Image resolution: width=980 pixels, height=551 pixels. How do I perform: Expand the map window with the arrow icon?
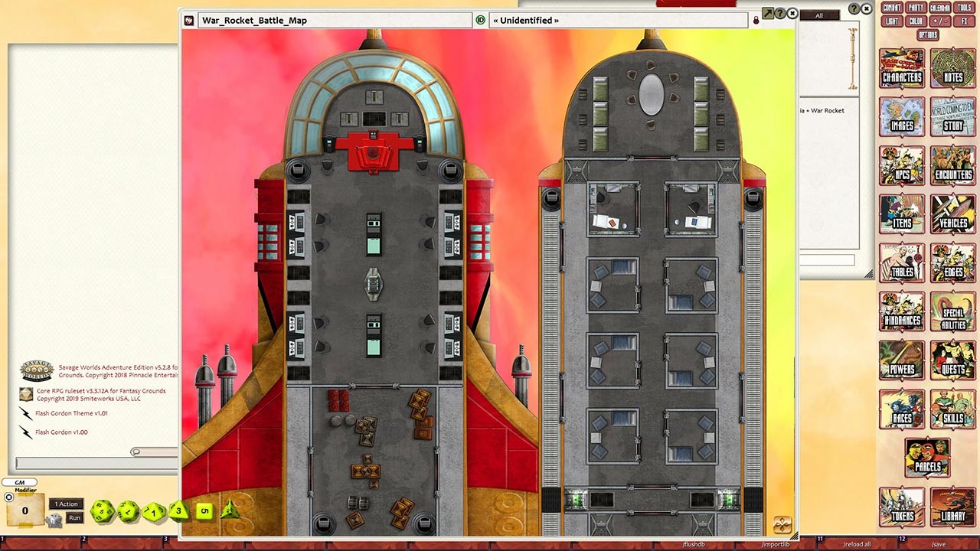[766, 13]
